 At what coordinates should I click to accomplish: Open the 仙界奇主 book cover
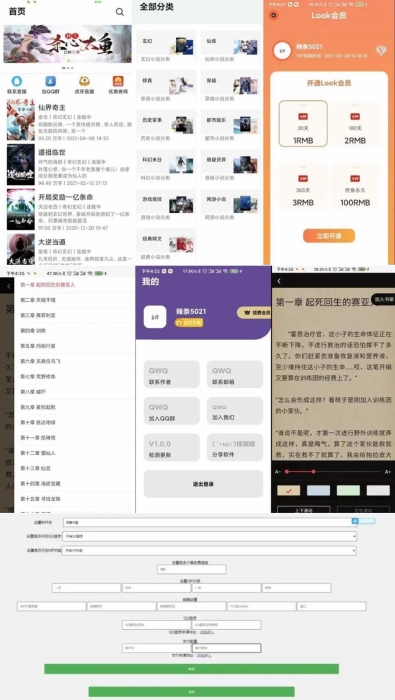pyautogui.click(x=21, y=120)
